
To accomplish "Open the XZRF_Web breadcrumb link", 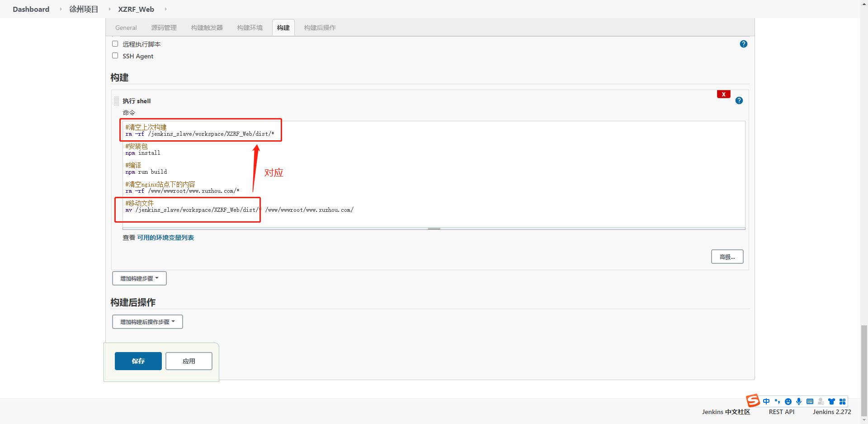I will click(x=136, y=9).
